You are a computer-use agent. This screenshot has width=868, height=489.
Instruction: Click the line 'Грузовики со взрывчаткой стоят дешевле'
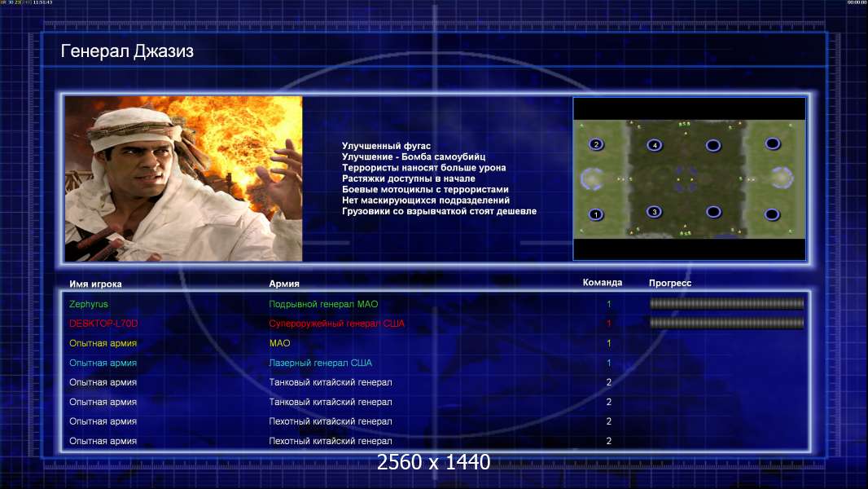point(439,211)
